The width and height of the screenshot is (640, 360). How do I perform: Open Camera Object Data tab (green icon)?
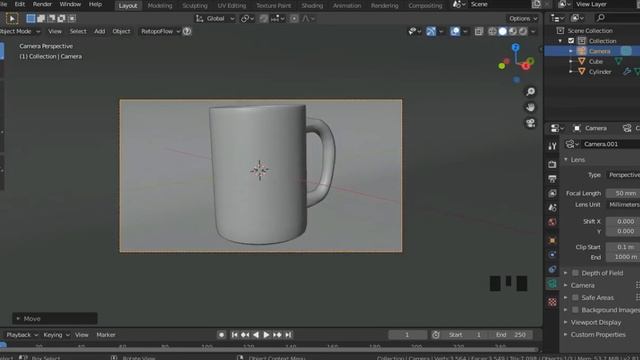point(552,284)
